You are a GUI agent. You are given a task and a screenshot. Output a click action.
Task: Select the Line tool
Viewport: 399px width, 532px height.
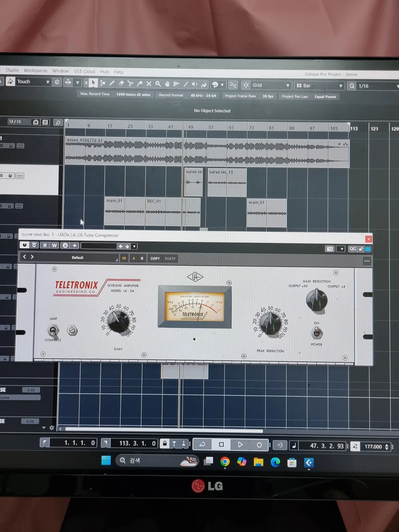(x=186, y=84)
